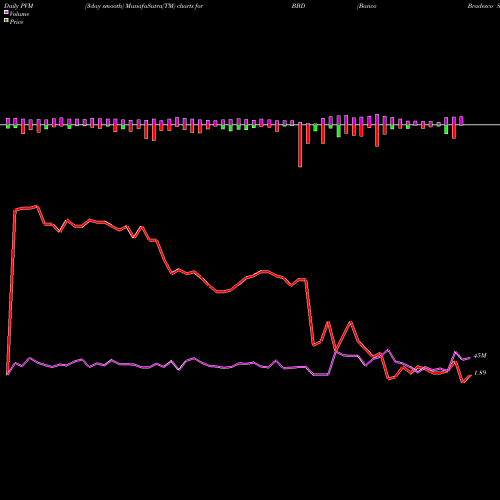Click the '(Banco' company name text
The image size is (500, 500).
(367, 6)
